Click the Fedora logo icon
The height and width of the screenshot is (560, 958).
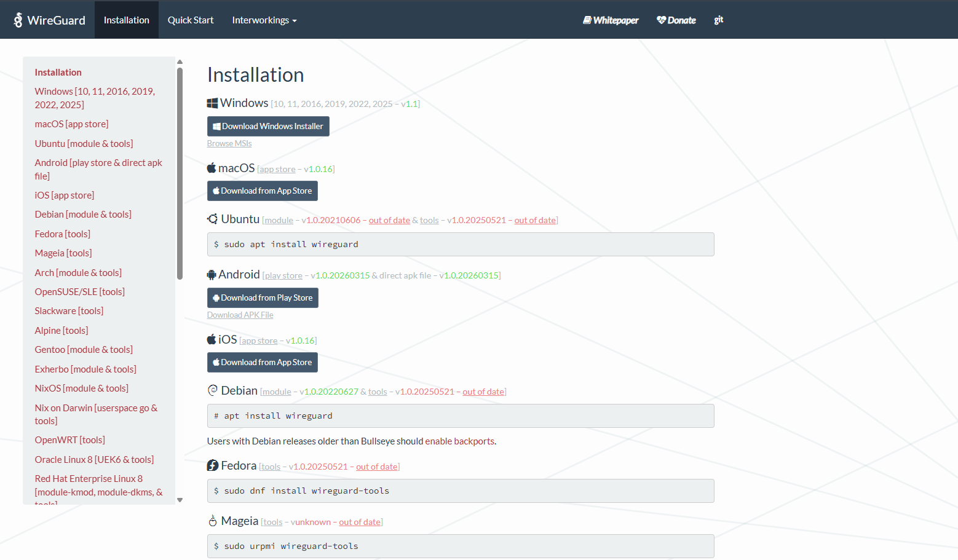point(213,465)
